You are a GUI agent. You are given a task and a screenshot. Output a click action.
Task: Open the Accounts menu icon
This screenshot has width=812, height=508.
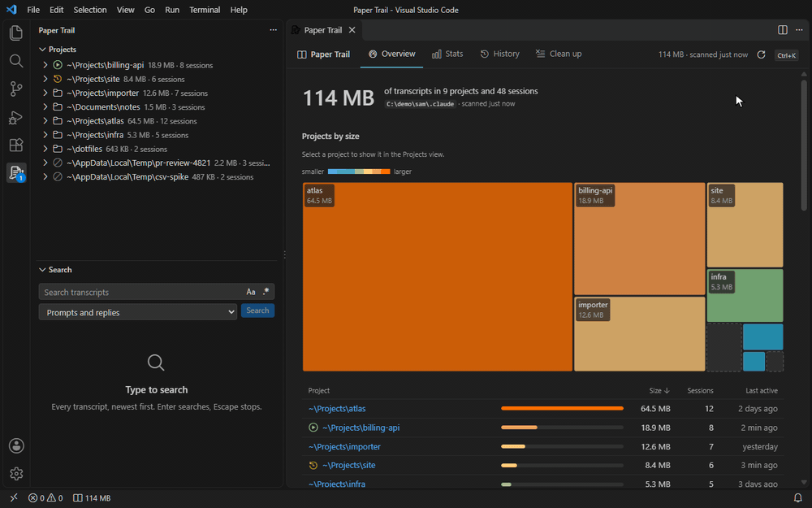pos(16,445)
